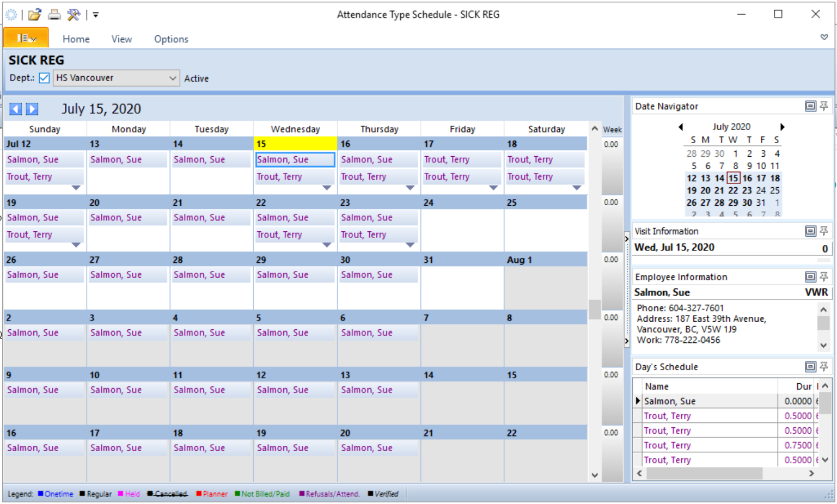Screen dimensions: 837x504
Task: Click Day's Schedule horizontal scroll left arrow
Action: pos(639,474)
